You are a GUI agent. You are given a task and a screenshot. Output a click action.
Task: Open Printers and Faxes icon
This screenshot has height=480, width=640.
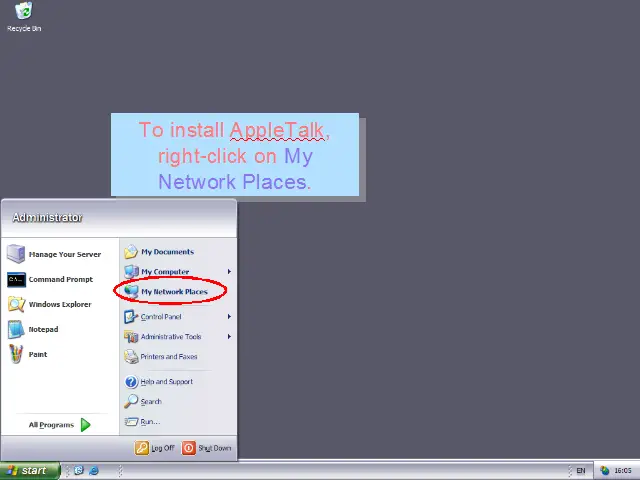(x=131, y=356)
